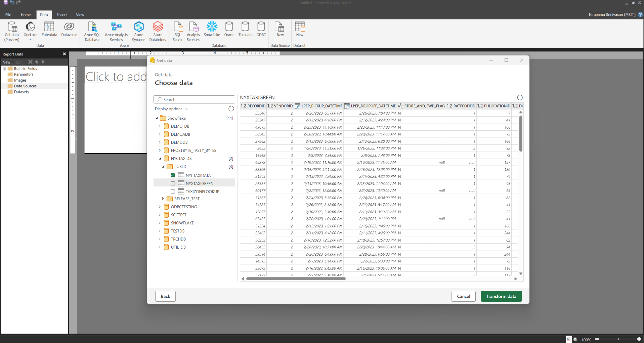644x343 pixels.
Task: Collapse the NYCTAXIDB database node
Action: [160, 159]
